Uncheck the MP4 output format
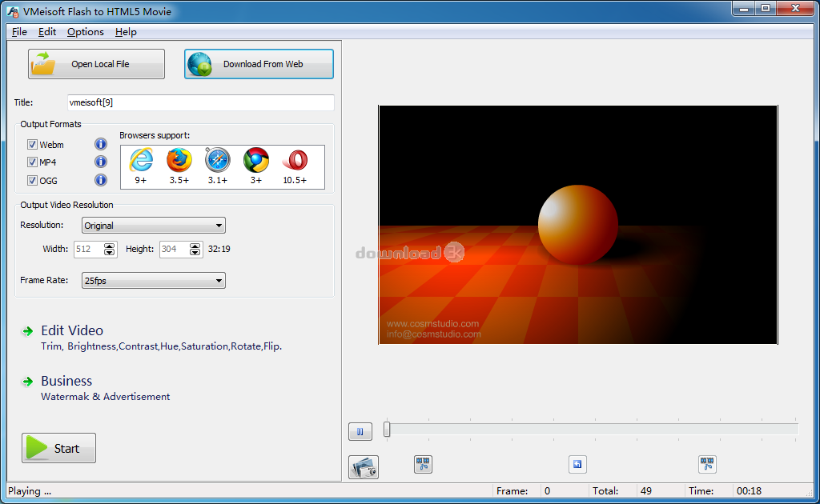Viewport: 820px width, 504px height. pyautogui.click(x=32, y=162)
